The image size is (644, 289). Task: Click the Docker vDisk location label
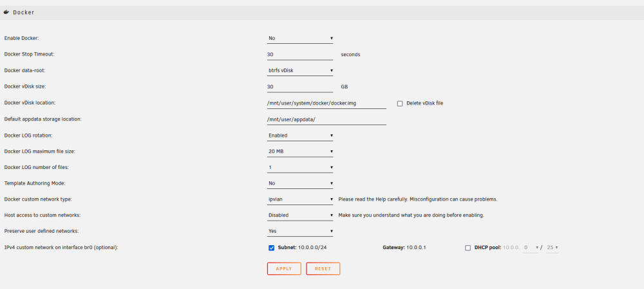(x=30, y=103)
